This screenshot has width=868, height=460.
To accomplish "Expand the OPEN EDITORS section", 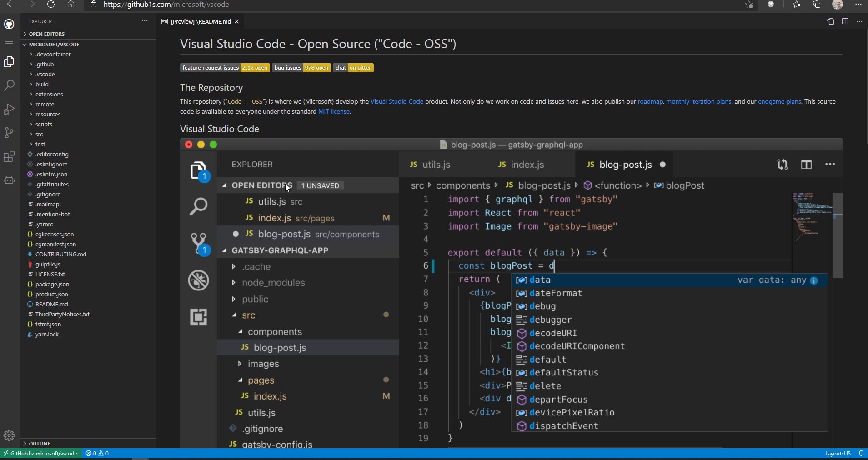I will click(89, 34).
